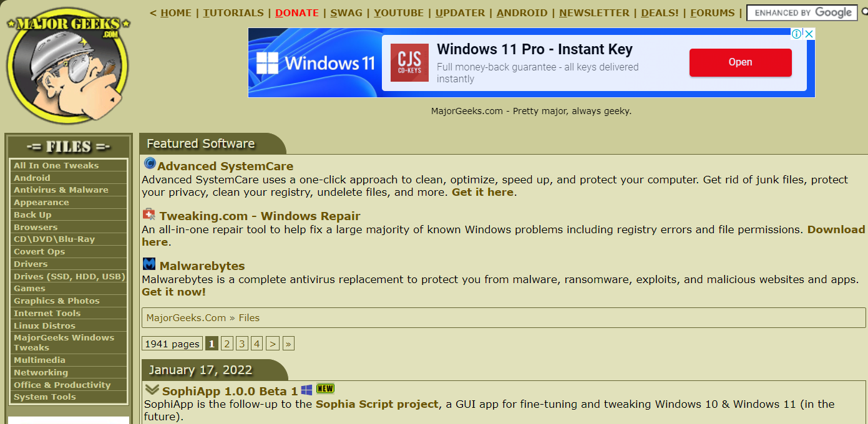868x424 pixels.
Task: Open the DONATE menu link
Action: (297, 13)
